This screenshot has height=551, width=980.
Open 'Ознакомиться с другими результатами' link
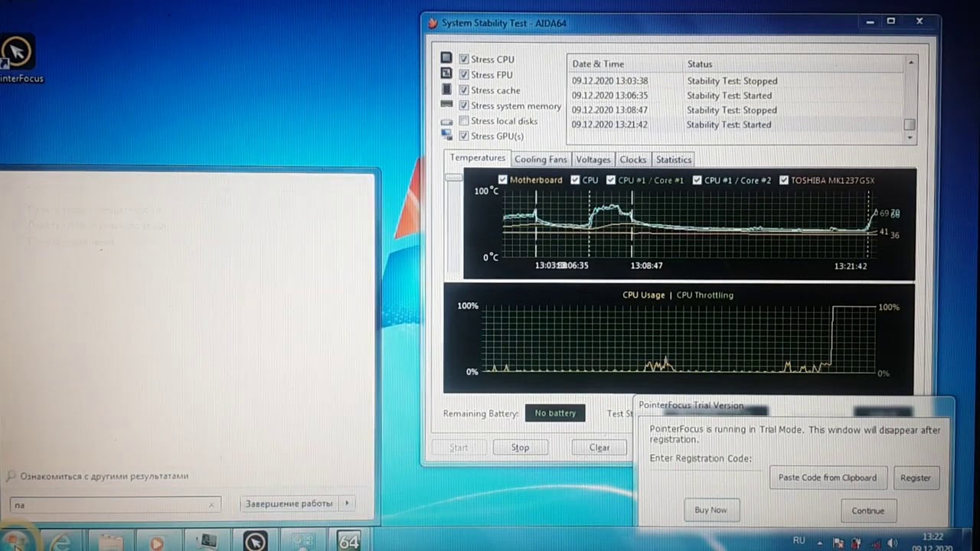pos(104,476)
